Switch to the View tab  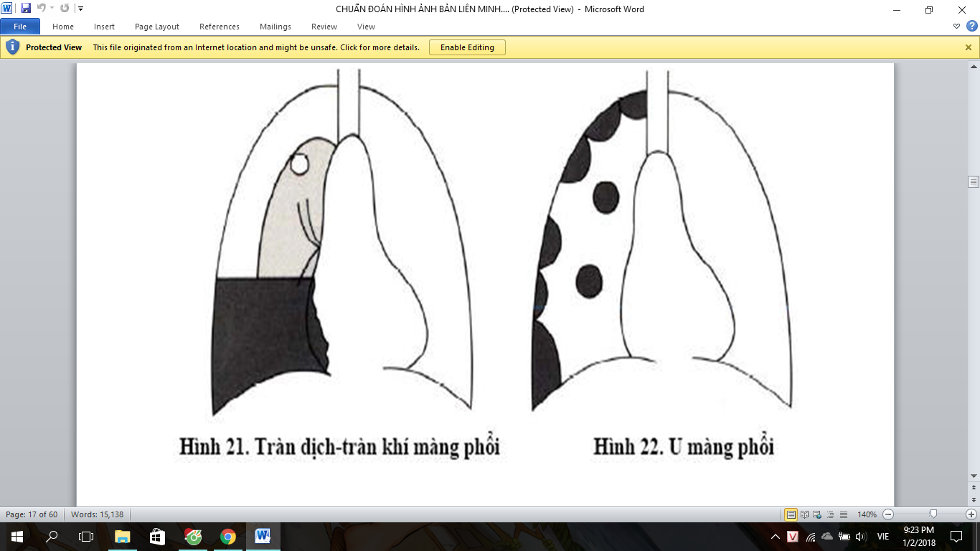[366, 27]
